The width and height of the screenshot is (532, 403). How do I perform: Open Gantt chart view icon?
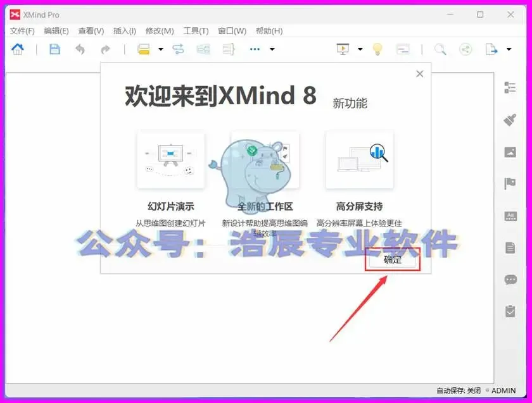tap(403, 49)
